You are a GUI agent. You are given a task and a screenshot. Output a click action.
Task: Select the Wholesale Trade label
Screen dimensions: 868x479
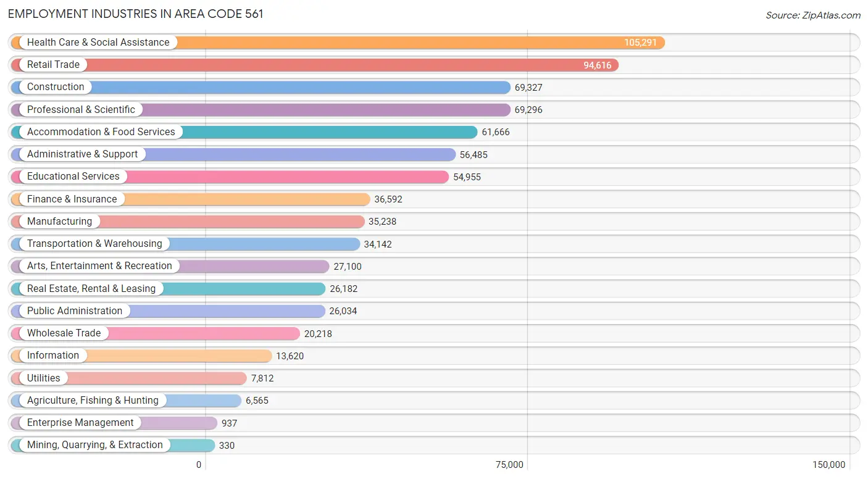[x=64, y=333]
